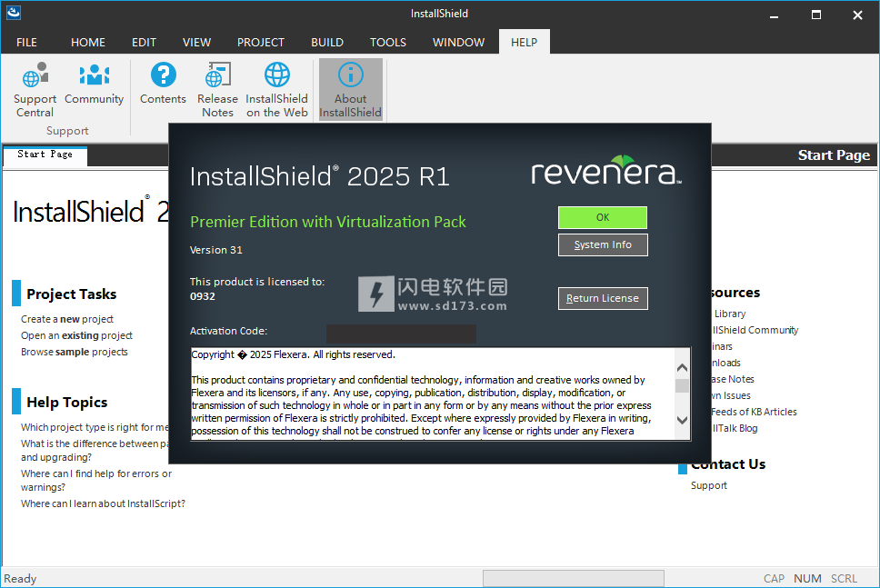
Task: Click the Activation Code field
Action: (401, 334)
